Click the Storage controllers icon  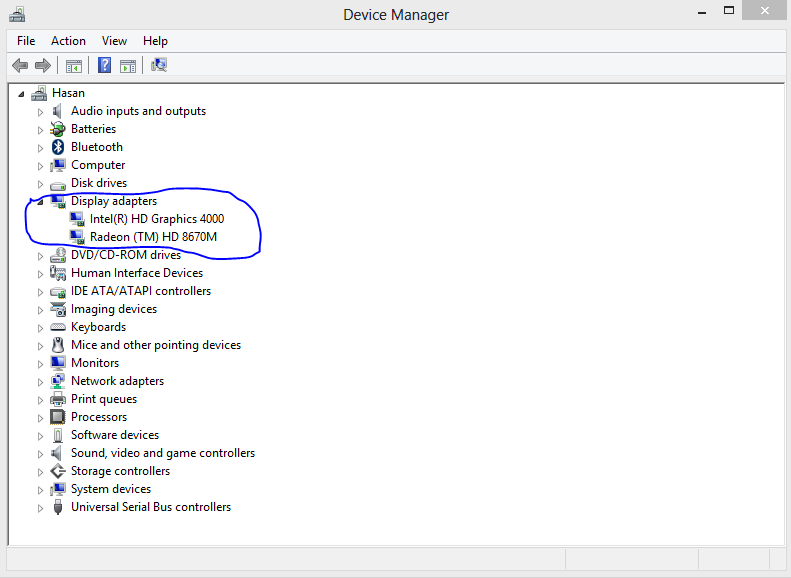[58, 471]
